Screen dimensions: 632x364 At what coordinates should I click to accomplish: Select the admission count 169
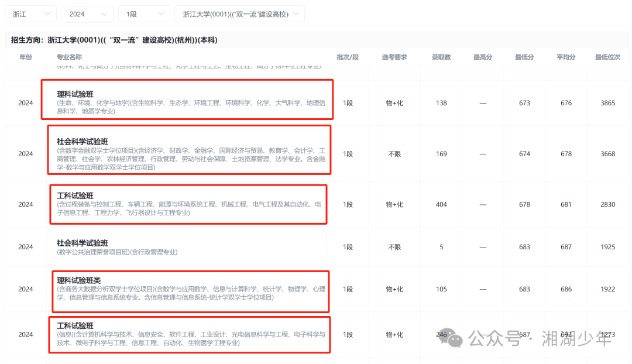coord(441,153)
